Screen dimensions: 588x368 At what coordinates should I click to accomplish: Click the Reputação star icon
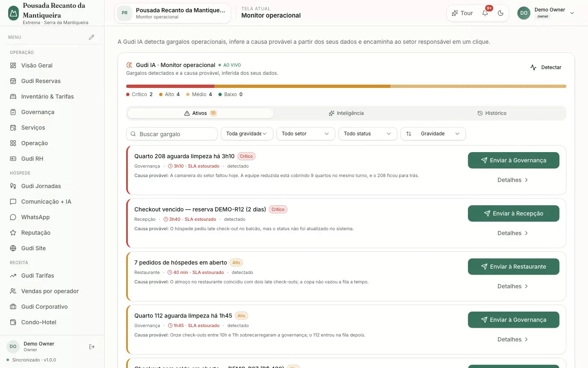click(x=13, y=233)
